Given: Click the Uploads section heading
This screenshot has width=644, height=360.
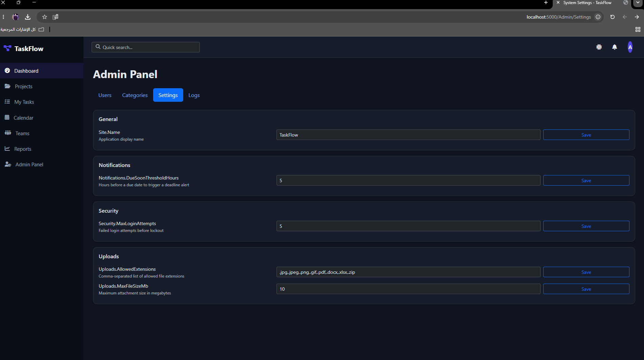Looking at the screenshot, I should pos(109,256).
